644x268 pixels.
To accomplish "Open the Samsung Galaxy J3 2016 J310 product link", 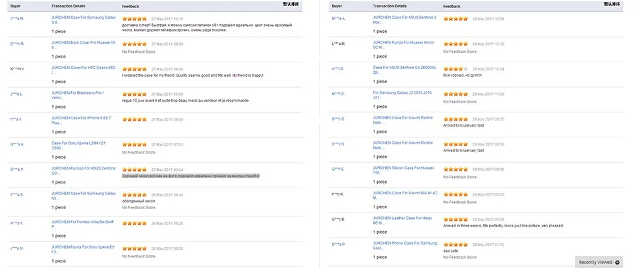I will coord(404,95).
